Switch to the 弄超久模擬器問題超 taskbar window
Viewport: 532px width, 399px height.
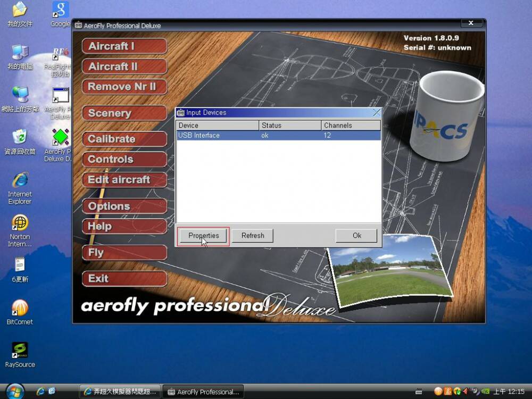[x=120, y=392]
